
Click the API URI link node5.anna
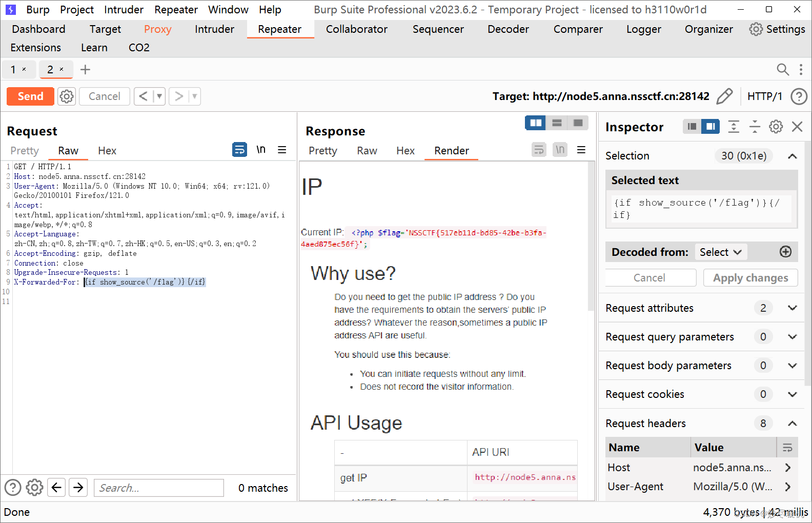coord(525,477)
